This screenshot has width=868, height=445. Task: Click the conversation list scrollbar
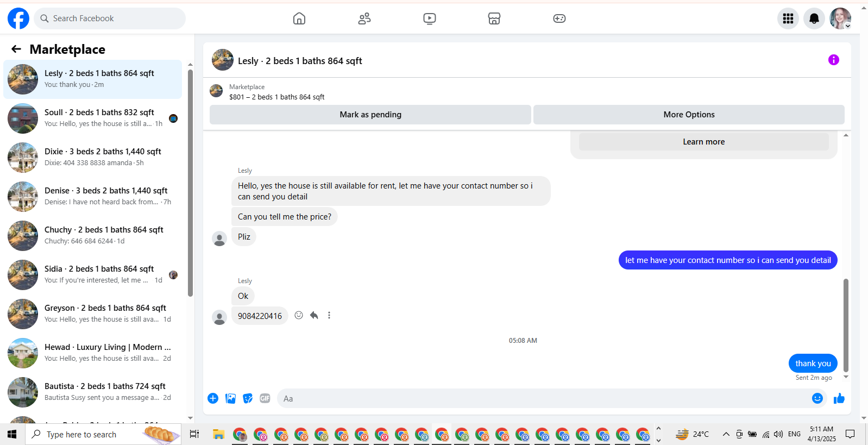[x=190, y=183]
